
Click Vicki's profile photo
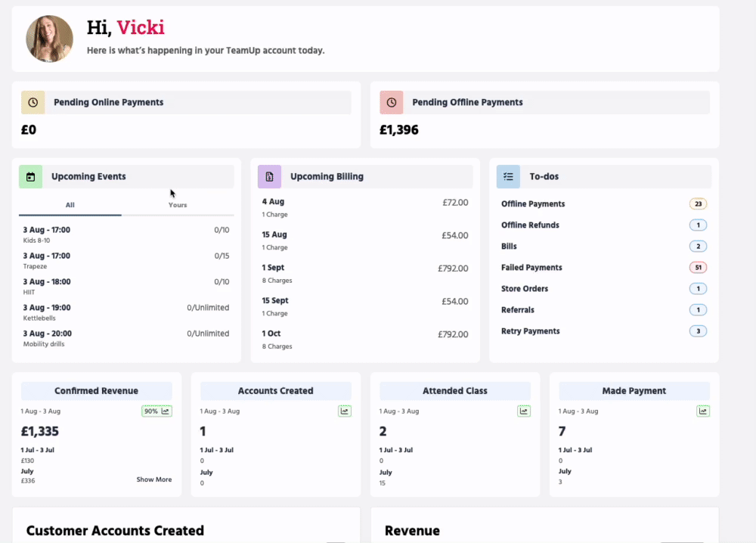(50, 39)
